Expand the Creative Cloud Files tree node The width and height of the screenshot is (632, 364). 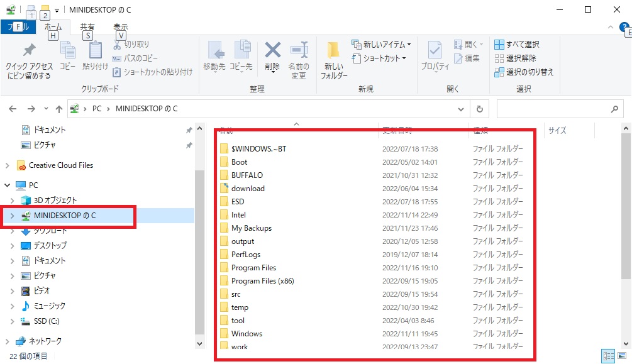pos(8,165)
